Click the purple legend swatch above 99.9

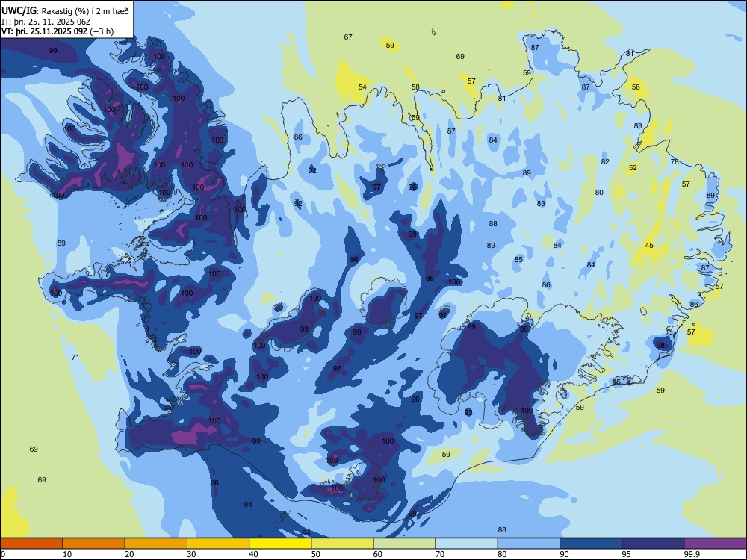(x=715, y=544)
